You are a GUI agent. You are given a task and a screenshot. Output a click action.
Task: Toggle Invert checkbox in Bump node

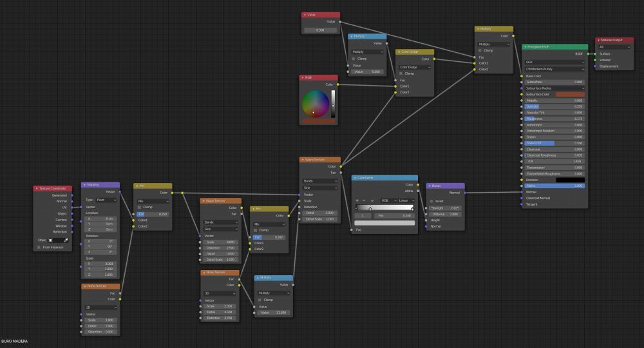pyautogui.click(x=430, y=201)
